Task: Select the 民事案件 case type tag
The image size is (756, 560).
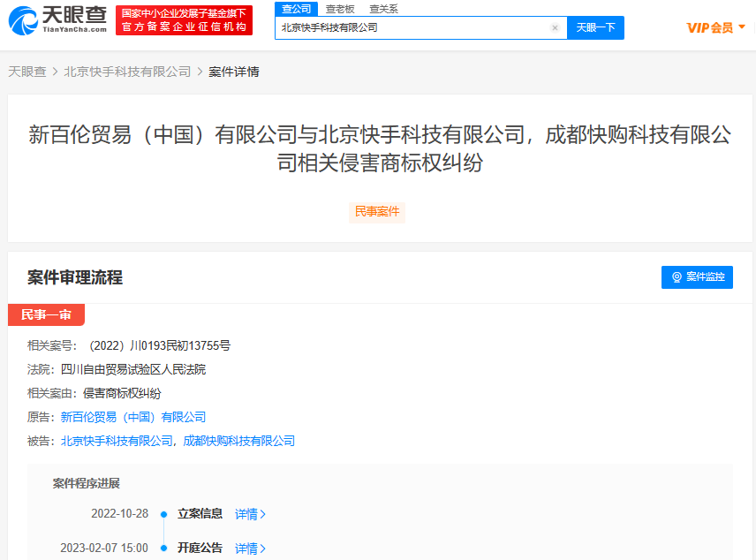Action: 377,212
